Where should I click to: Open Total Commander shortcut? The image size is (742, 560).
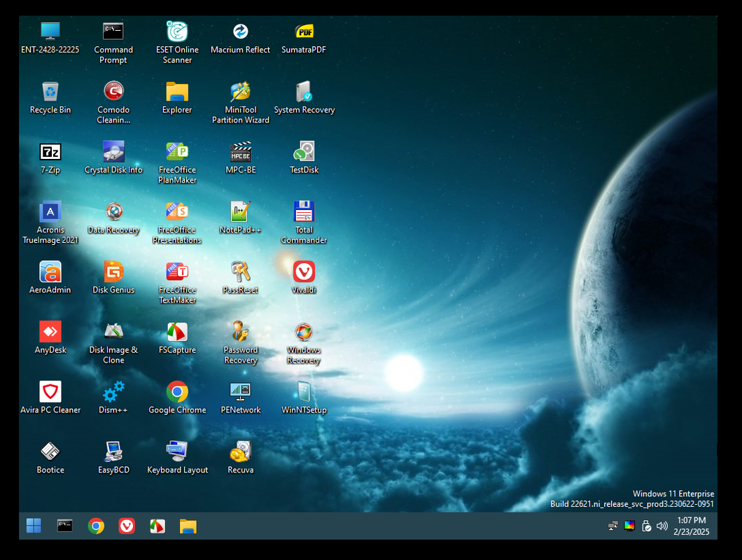point(304,212)
